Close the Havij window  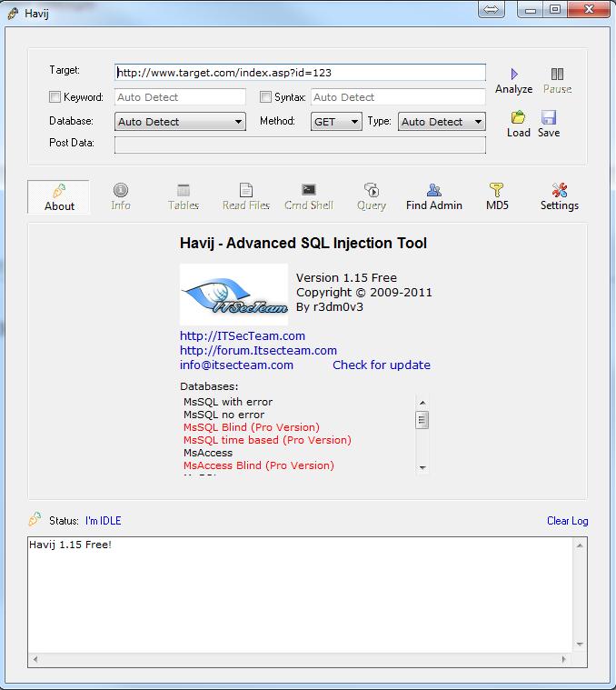tap(589, 9)
